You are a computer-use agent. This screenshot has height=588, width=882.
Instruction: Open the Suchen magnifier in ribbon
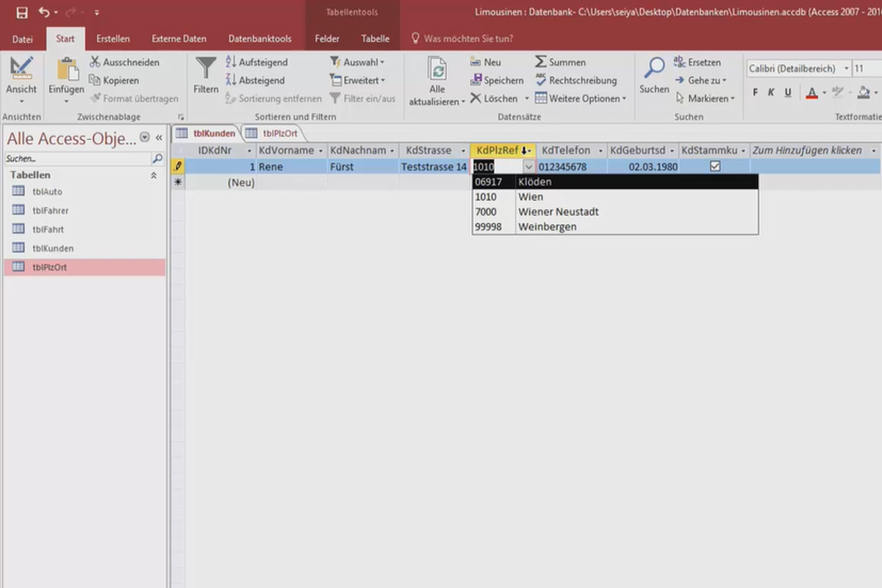[654, 68]
